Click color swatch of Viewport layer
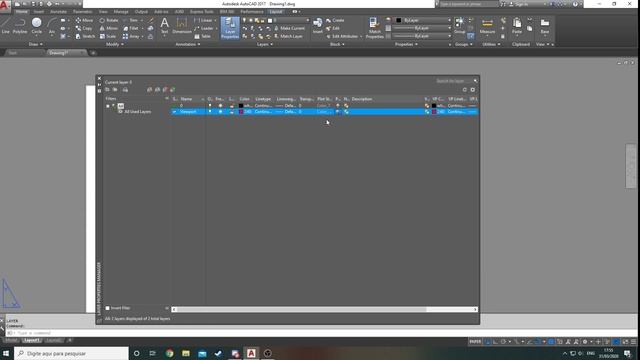The image size is (640, 360). pyautogui.click(x=241, y=111)
